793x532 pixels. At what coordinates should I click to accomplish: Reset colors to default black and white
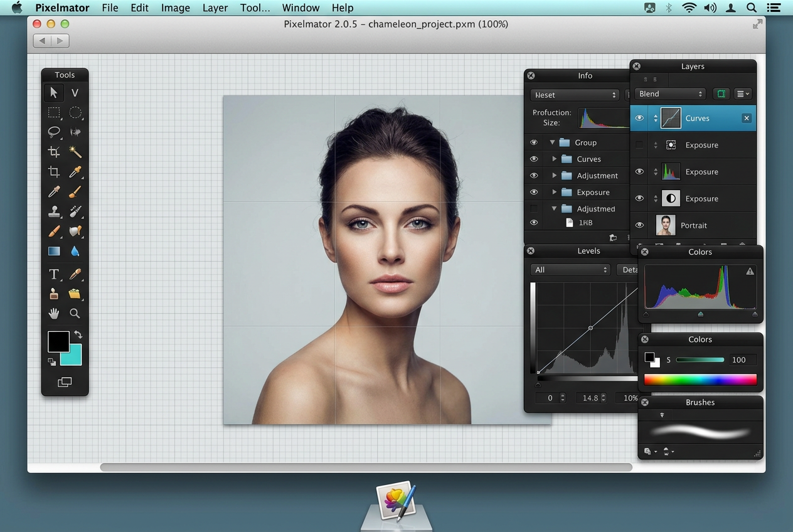(x=51, y=361)
